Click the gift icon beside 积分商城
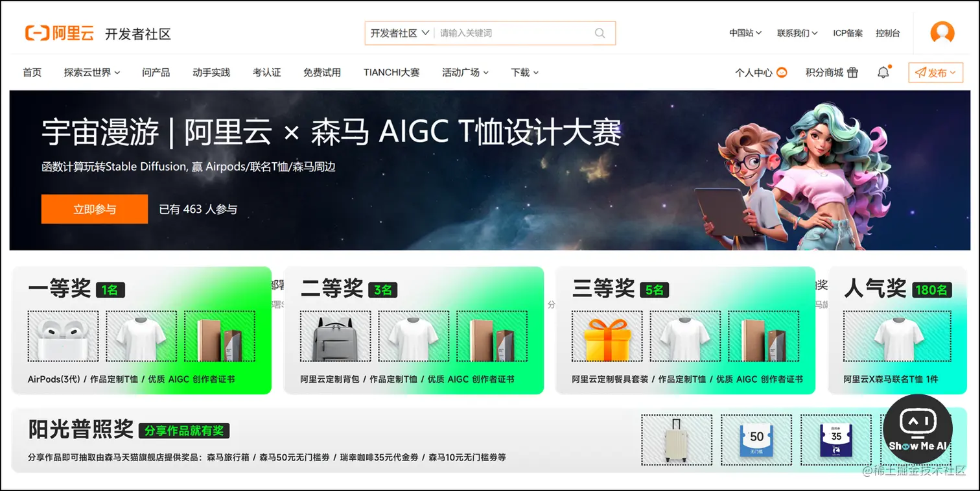Screen dimensions: 980x491 pos(853,73)
